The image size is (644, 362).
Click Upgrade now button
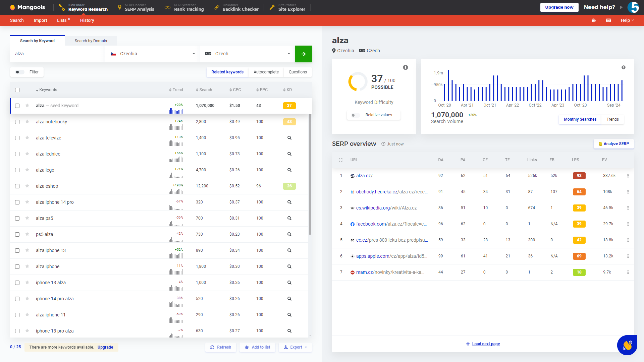pyautogui.click(x=559, y=7)
